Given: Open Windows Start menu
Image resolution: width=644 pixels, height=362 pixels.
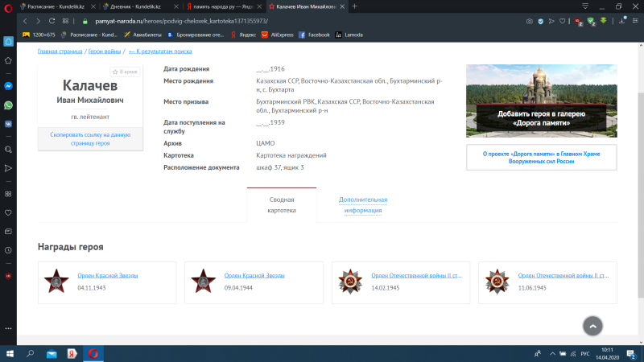Looking at the screenshot, I should pyautogui.click(x=10, y=353).
